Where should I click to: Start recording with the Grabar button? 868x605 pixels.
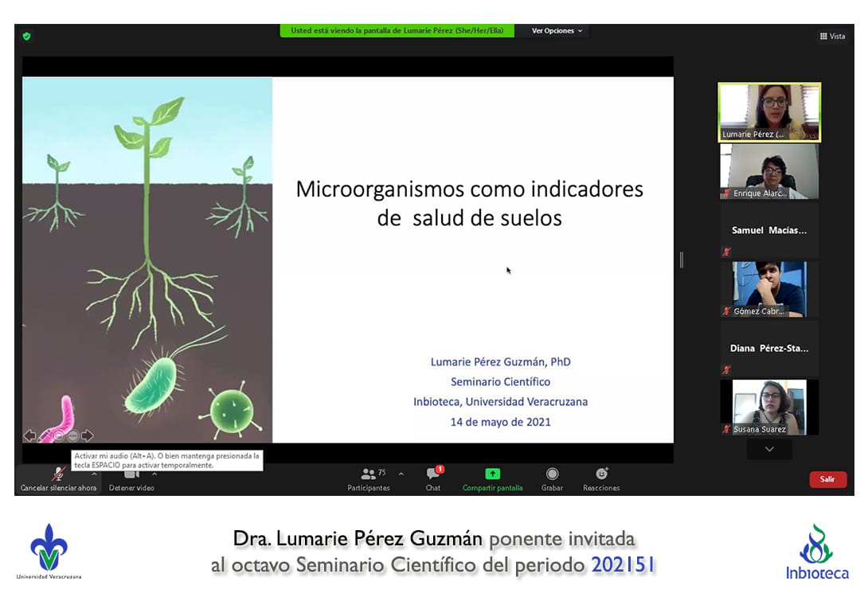pos(552,474)
